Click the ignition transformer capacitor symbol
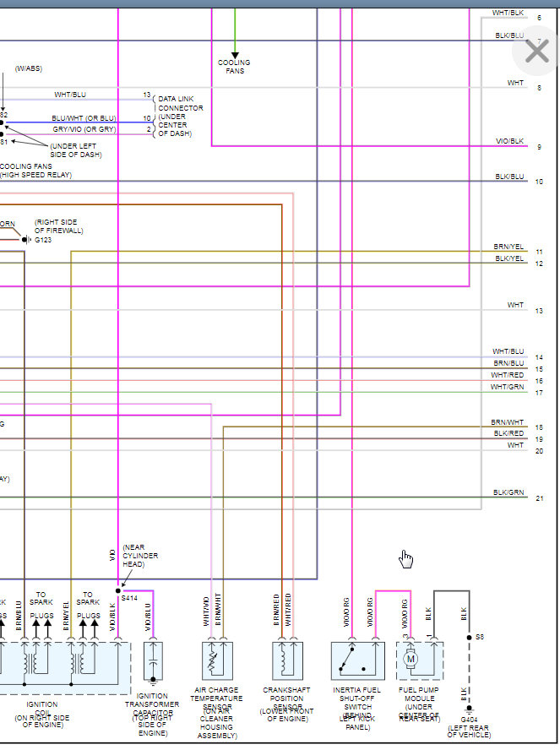This screenshot has height=750, width=560. pos(153,661)
